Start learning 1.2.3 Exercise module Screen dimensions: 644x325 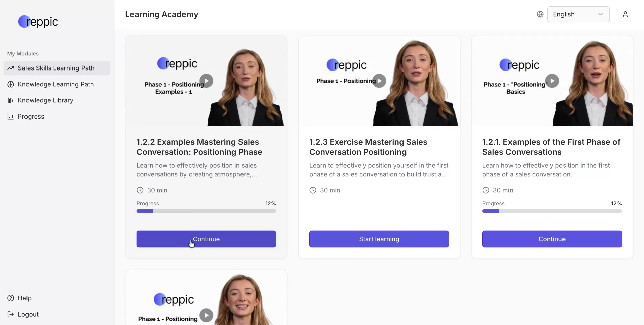pyautogui.click(x=379, y=239)
